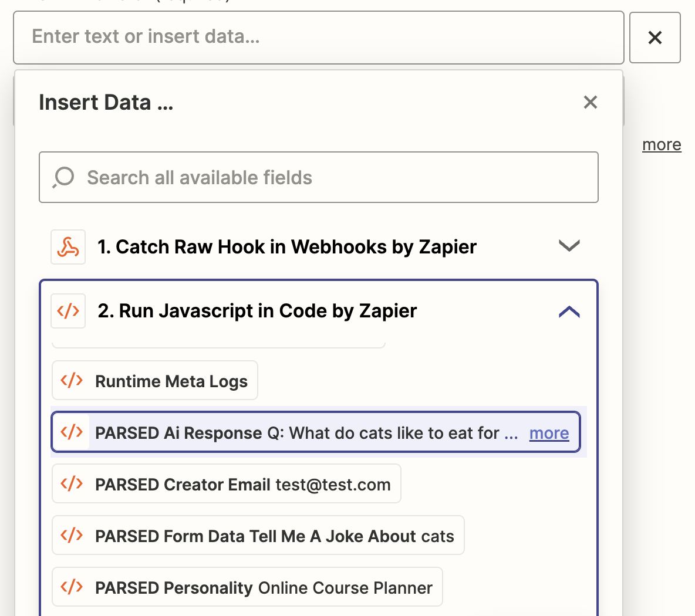Image resolution: width=695 pixels, height=616 pixels.
Task: Select PARSED Personality Online Course Planner
Action: coord(263,588)
